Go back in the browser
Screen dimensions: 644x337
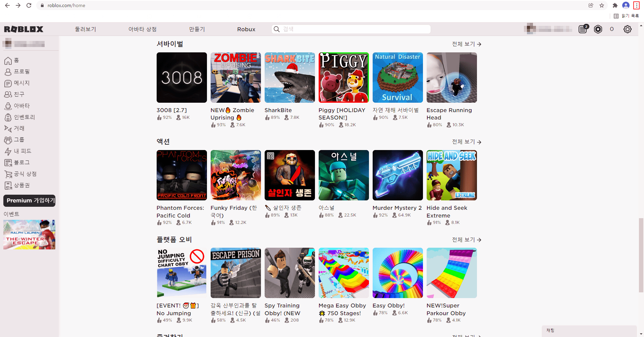[7, 5]
